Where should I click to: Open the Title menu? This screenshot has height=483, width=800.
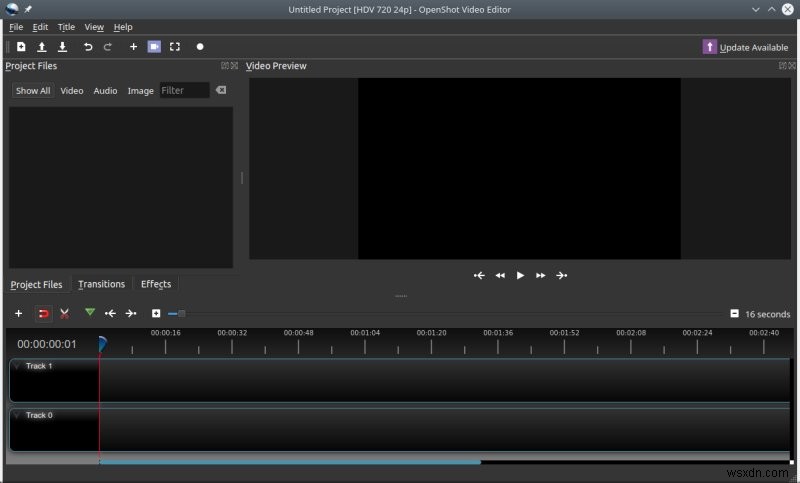tap(66, 27)
